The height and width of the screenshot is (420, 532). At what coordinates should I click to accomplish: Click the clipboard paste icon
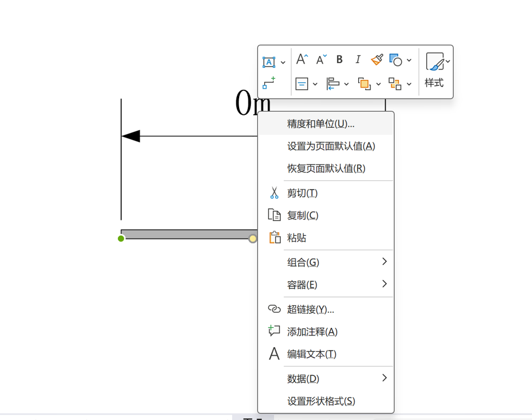(275, 237)
